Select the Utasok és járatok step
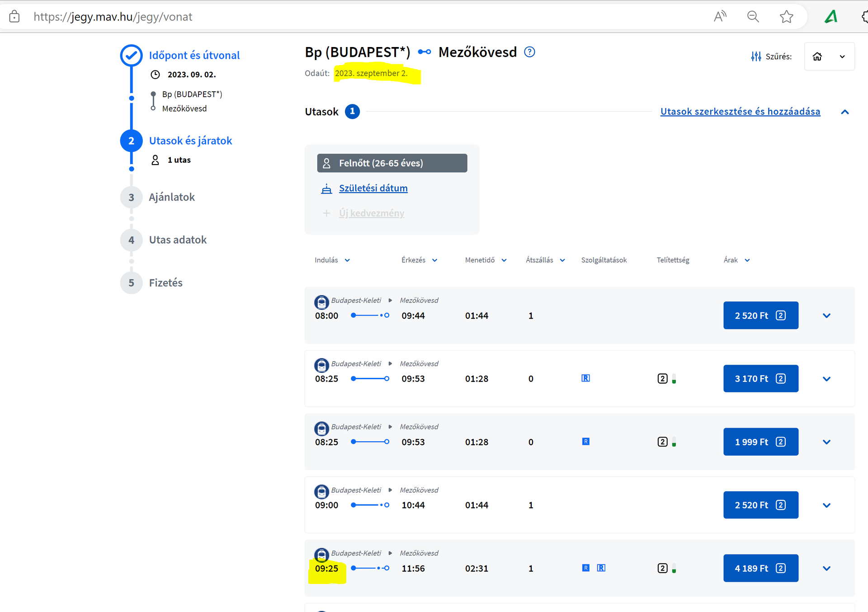 coord(190,141)
